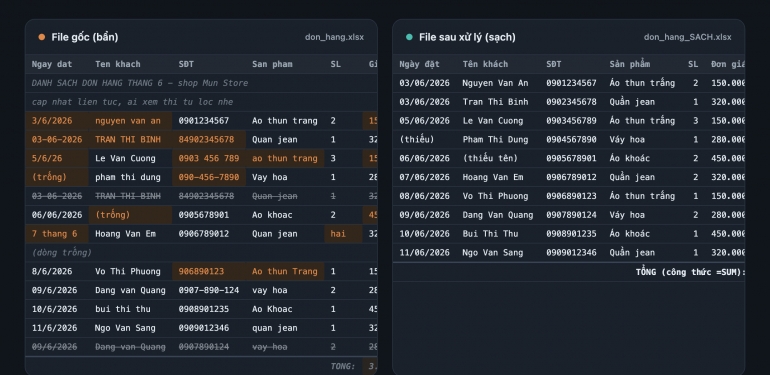770x375 pixels.
Task: Click the struck-through phone '0907890124' in the dirty file
Action: tap(204, 347)
